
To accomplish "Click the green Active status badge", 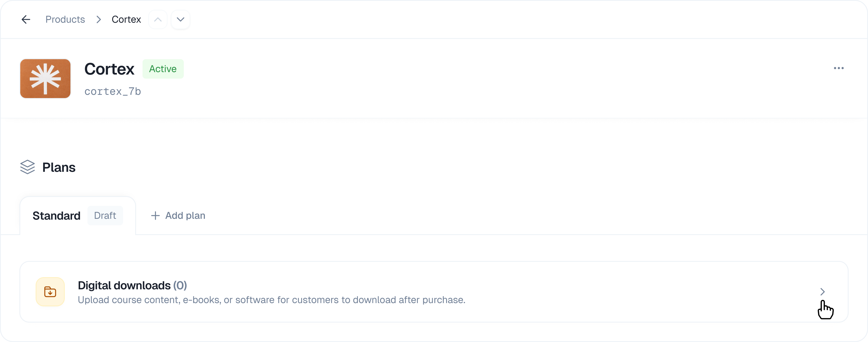I will [163, 69].
